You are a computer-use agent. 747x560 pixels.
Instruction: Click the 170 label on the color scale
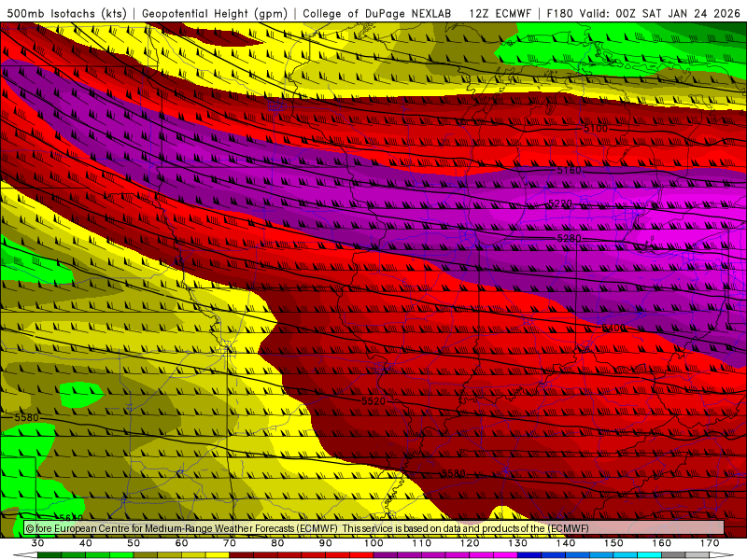click(710, 543)
